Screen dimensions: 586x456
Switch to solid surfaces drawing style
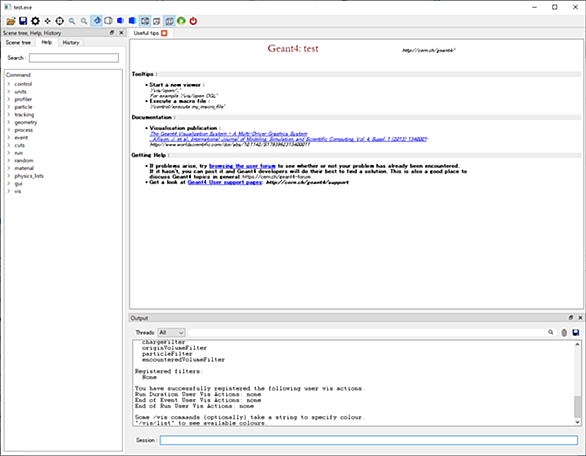pyautogui.click(x=132, y=21)
